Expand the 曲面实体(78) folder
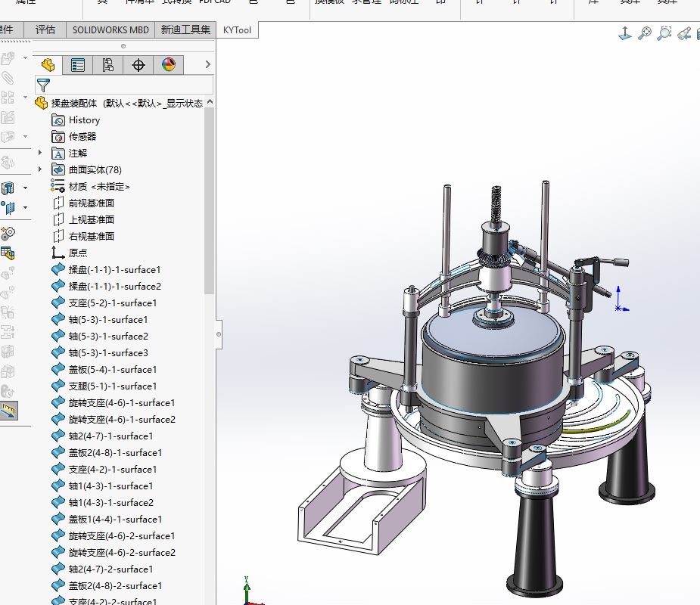Viewport: 700px width, 605px height. pos(40,169)
